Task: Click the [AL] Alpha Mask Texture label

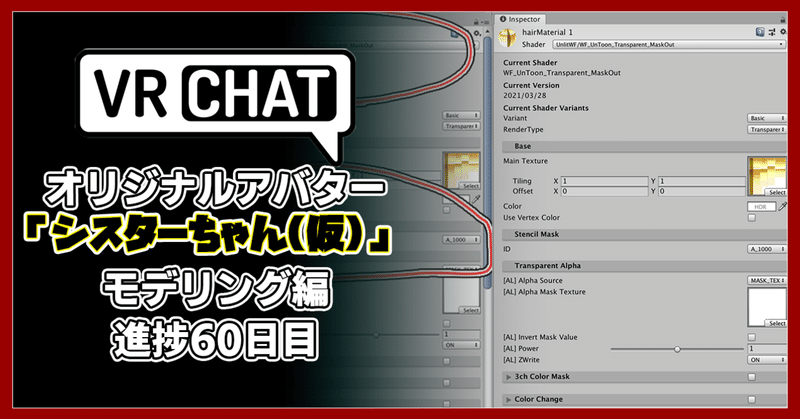Action: click(x=544, y=292)
